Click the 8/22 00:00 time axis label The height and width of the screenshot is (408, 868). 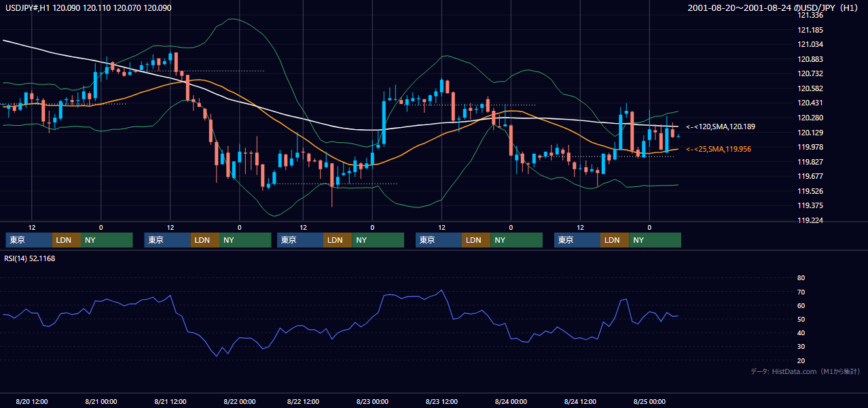coord(239,401)
